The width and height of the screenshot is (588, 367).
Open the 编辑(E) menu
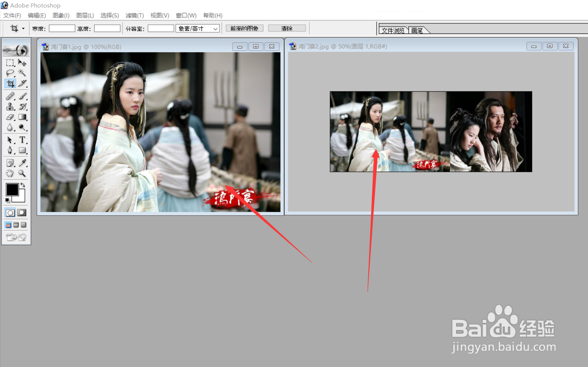[x=37, y=15]
